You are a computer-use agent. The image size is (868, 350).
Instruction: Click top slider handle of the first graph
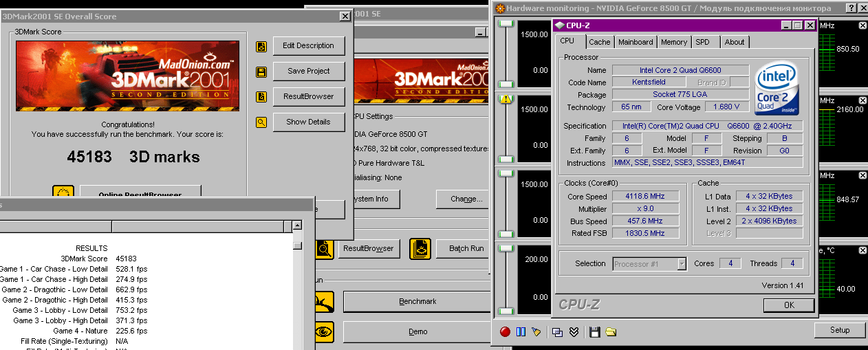tap(507, 23)
